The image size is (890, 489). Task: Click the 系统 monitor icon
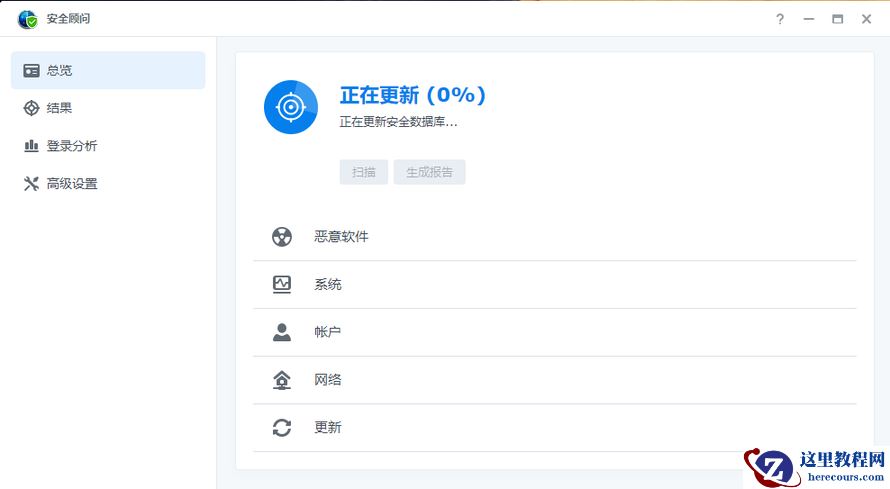pyautogui.click(x=282, y=284)
